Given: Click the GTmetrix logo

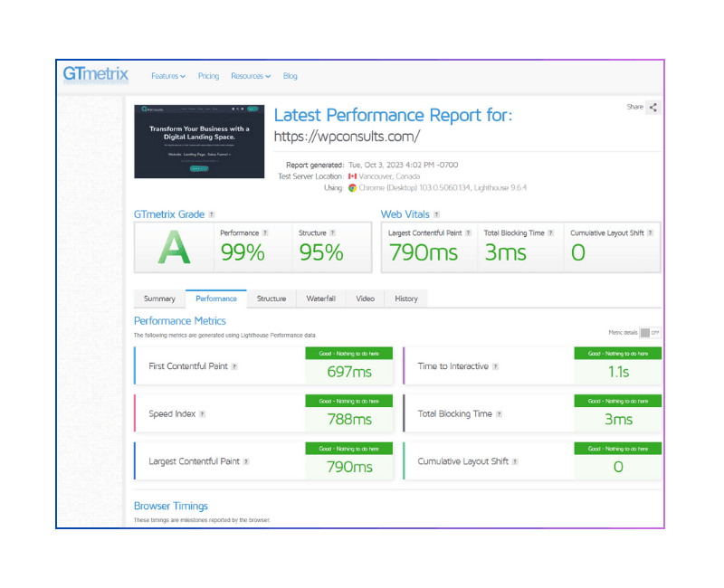Looking at the screenshot, I should click(96, 76).
